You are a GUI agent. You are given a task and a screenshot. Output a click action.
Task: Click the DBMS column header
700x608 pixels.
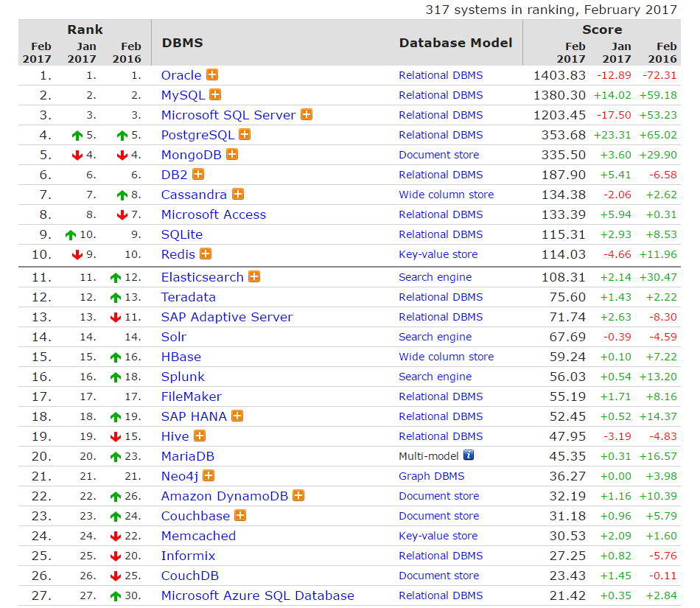click(x=182, y=43)
